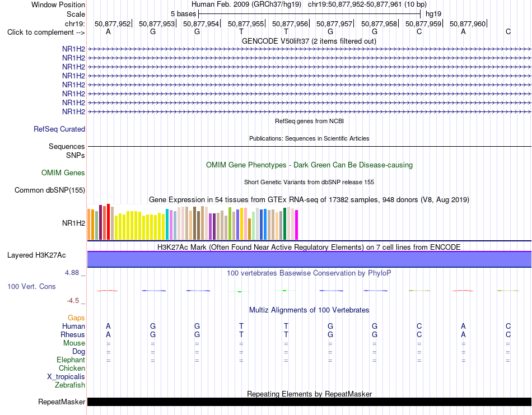The height and width of the screenshot is (415, 532).
Task: Click the -4.5 conservation scale minimum
Action: pos(73,301)
